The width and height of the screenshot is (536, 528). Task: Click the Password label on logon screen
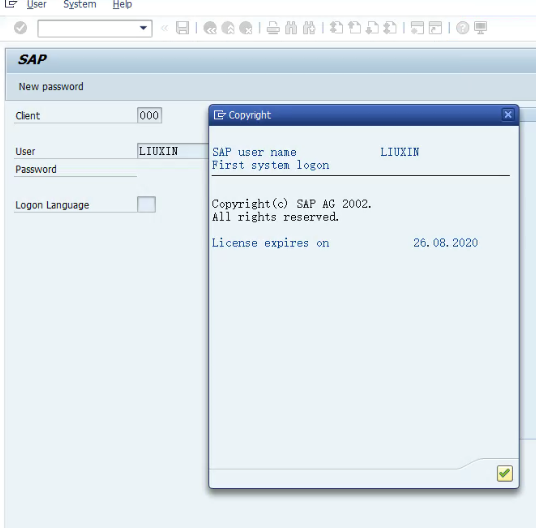[36, 169]
